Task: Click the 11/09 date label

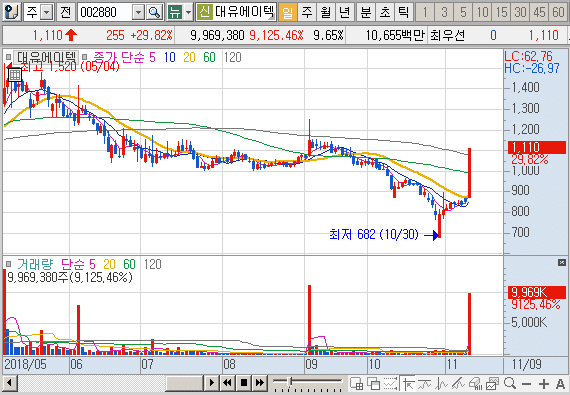Action: (527, 364)
